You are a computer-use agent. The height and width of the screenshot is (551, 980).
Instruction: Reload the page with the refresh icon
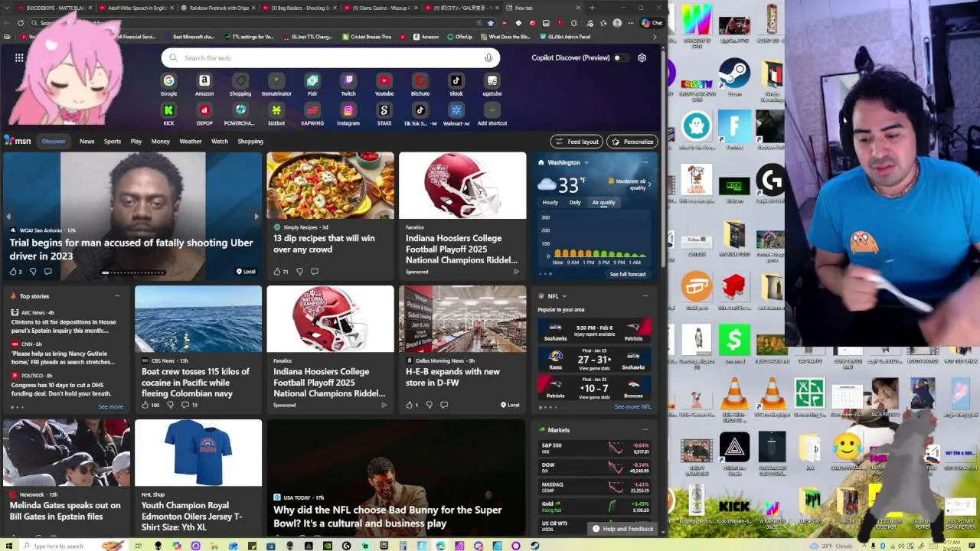pos(20,23)
